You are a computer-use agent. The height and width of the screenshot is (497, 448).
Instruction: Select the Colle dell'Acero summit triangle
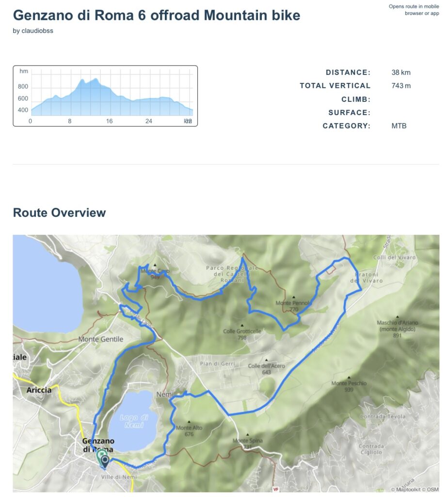(266, 360)
